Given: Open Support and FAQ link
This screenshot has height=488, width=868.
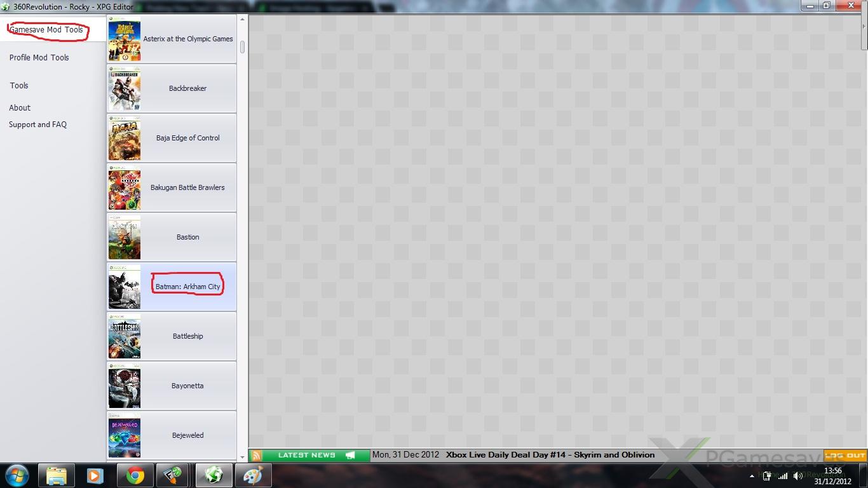Looking at the screenshot, I should [37, 125].
